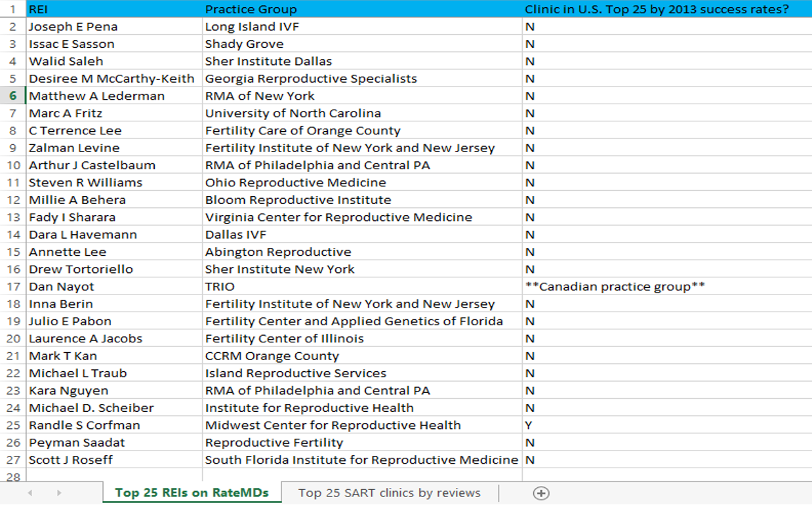Click cell University of North Carolina
The height and width of the screenshot is (505, 812).
coord(362,113)
